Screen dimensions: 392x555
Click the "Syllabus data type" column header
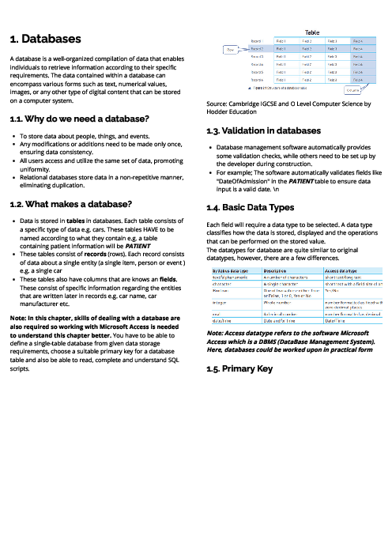click(230, 270)
